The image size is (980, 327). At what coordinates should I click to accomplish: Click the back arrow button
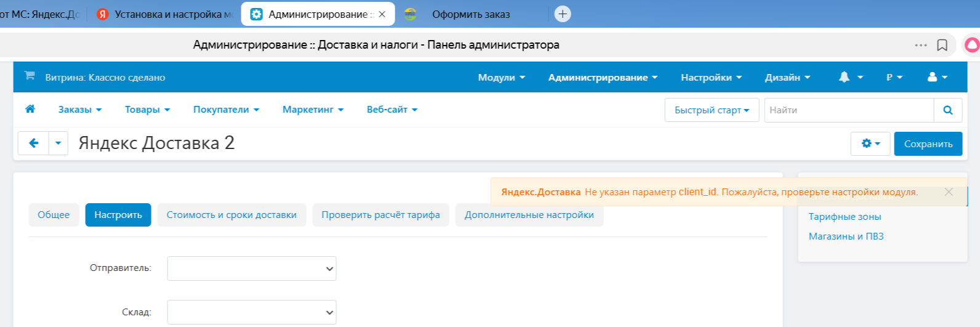coord(33,143)
